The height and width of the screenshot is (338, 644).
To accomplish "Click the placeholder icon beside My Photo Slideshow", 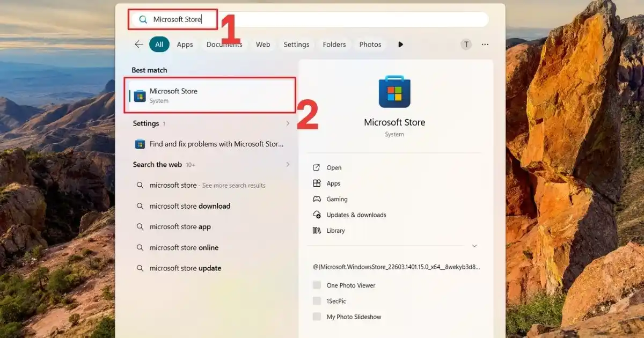I will click(x=317, y=317).
